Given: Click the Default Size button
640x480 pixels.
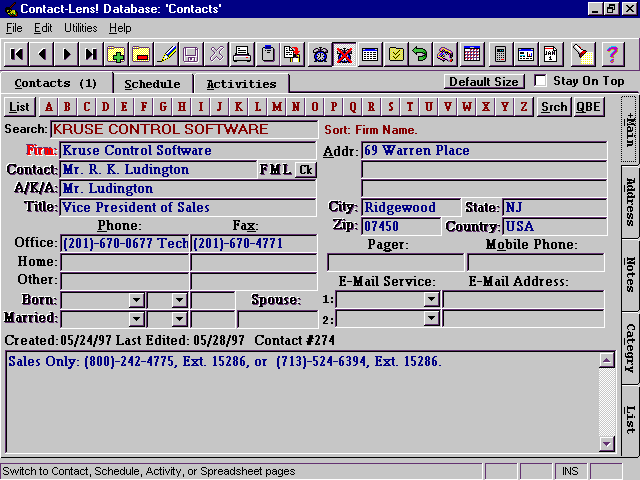Looking at the screenshot, I should [483, 82].
